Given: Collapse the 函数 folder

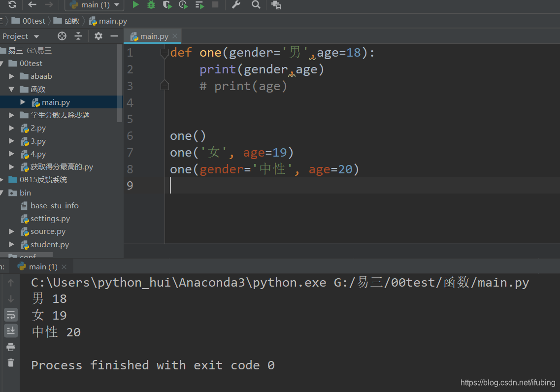Looking at the screenshot, I should pos(11,89).
